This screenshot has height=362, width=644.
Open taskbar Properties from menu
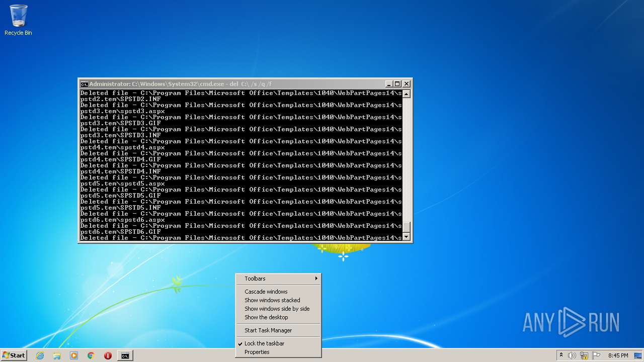[x=278, y=352]
